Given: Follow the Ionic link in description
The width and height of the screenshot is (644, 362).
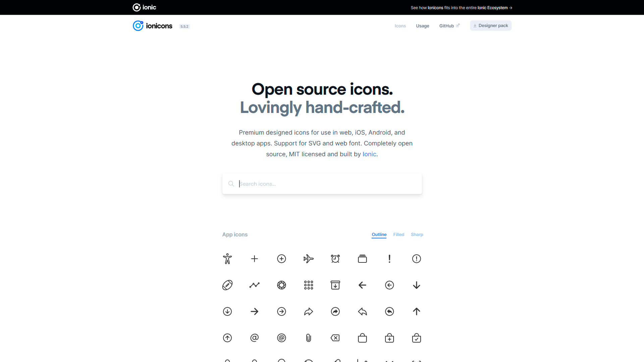Looking at the screenshot, I should [369, 154].
